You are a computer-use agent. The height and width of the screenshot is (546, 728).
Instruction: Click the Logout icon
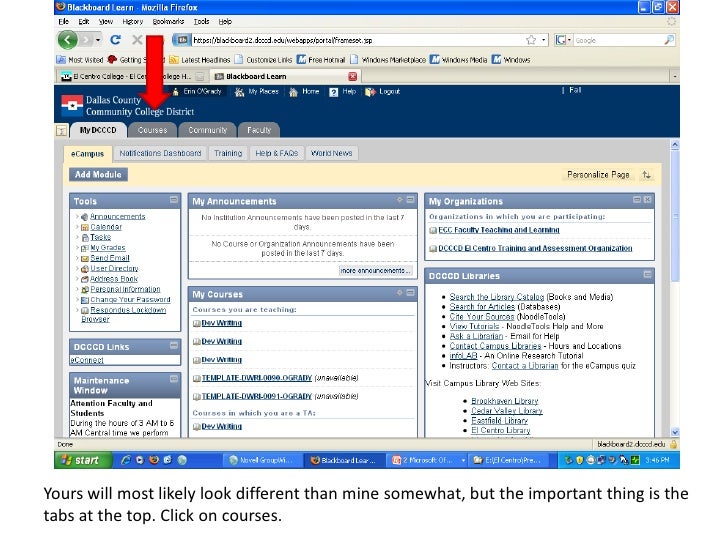tap(370, 92)
